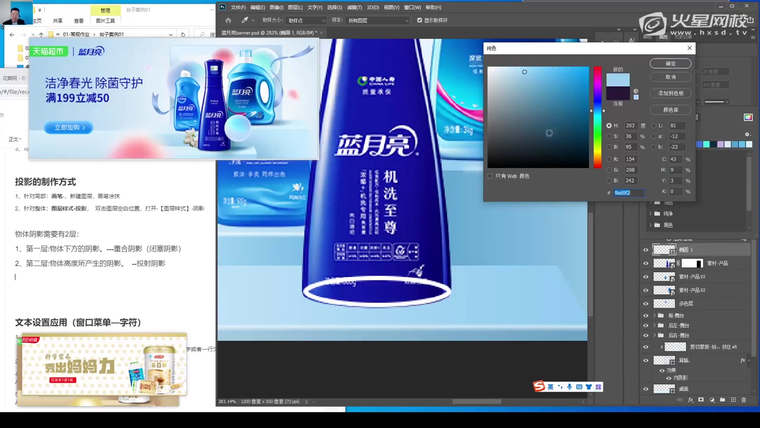760x428 pixels.
Task: Click the 添加到色板 button
Action: [x=670, y=93]
